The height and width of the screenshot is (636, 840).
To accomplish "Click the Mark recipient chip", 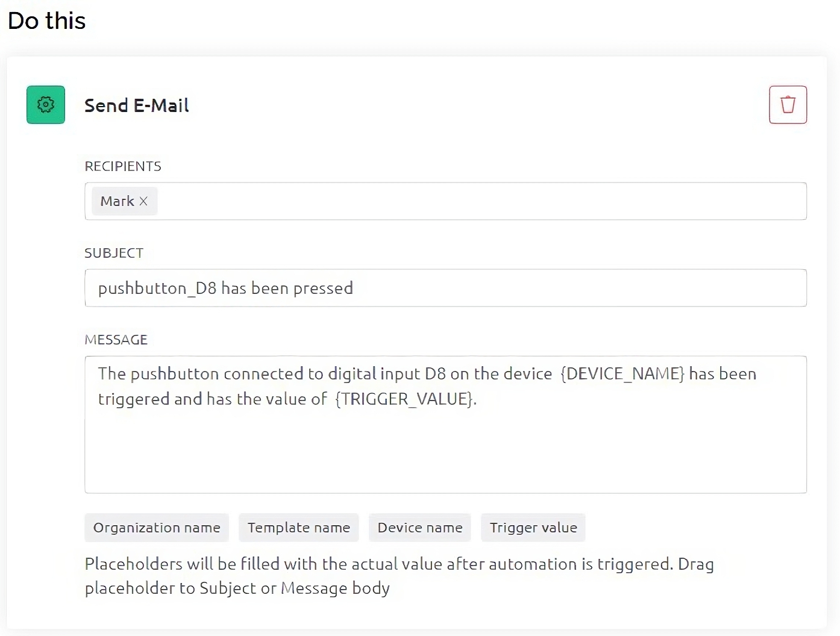I will tap(117, 201).
